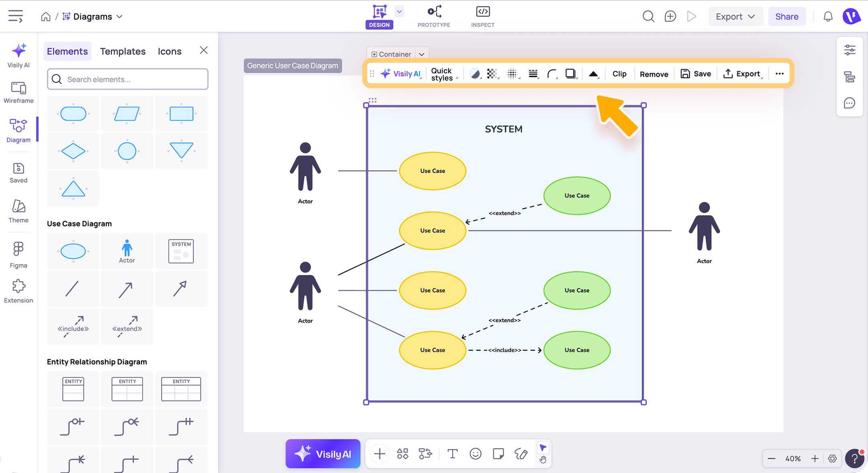Pick the circle flowchart shape
This screenshot has width=868, height=473.
pos(127,151)
